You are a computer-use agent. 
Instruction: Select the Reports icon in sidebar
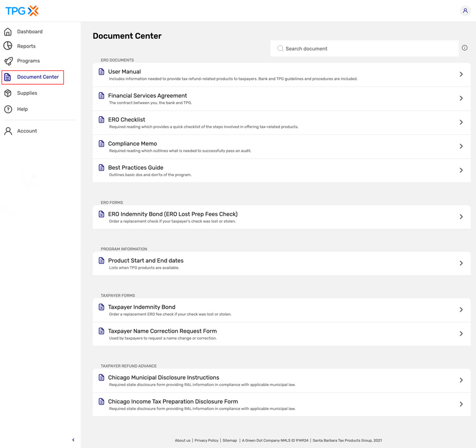pos(7,46)
